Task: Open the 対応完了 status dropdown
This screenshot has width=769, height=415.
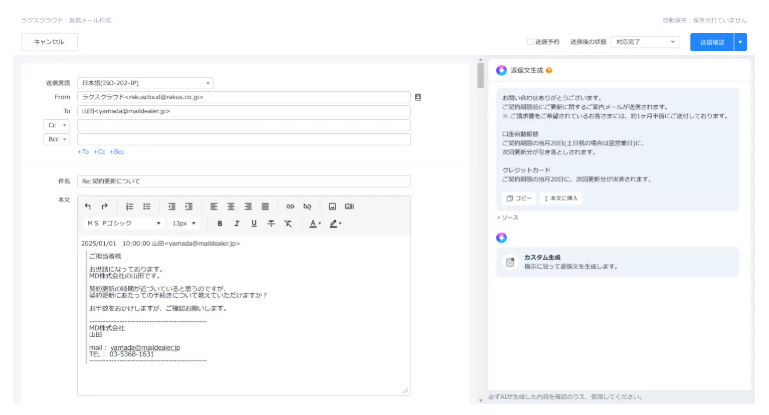Action: 645,42
